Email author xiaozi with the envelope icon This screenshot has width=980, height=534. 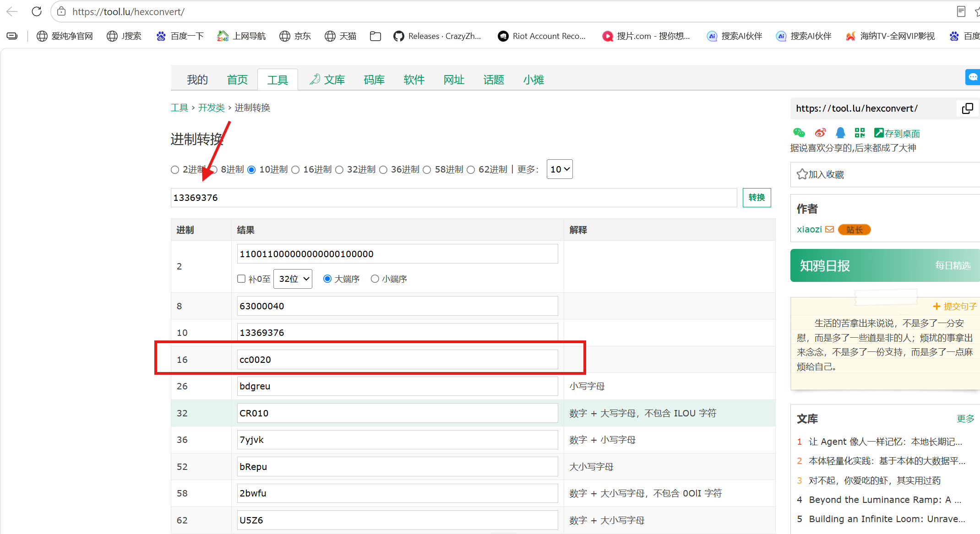(829, 229)
